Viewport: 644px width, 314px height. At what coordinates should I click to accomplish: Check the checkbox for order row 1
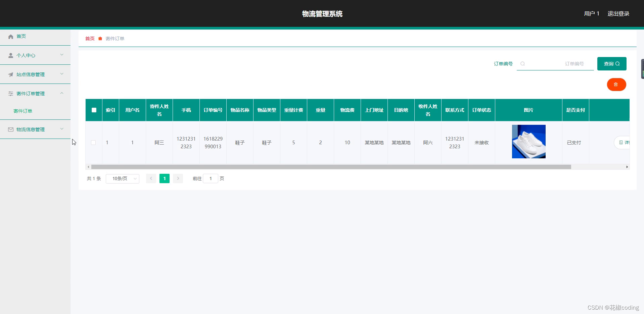tap(93, 143)
